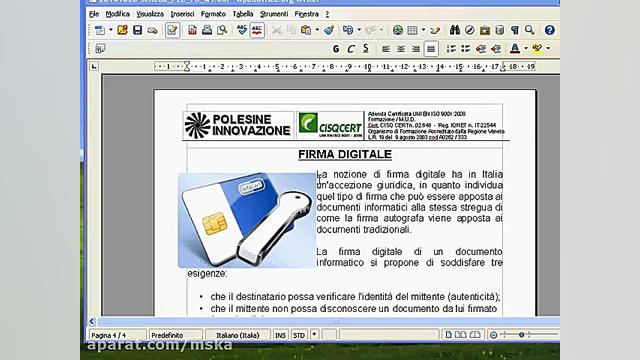Image resolution: width=640 pixels, height=360 pixels.
Task: Open Find & Replace with the binoculars
Action: tap(455, 30)
